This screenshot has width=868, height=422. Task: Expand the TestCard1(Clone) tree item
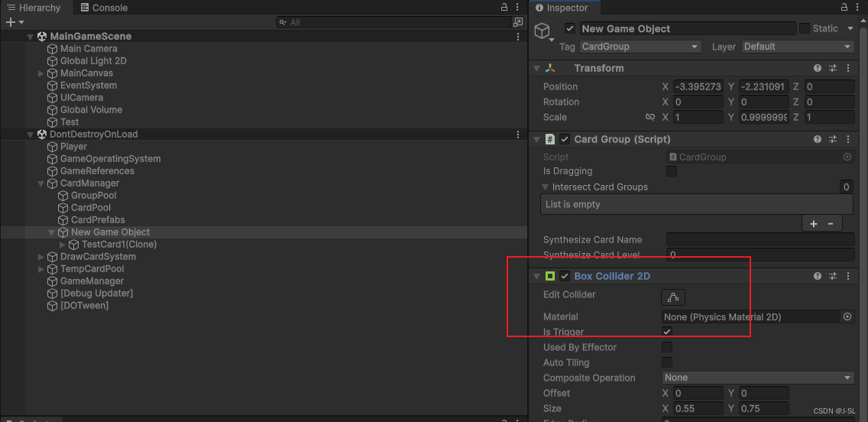point(63,244)
